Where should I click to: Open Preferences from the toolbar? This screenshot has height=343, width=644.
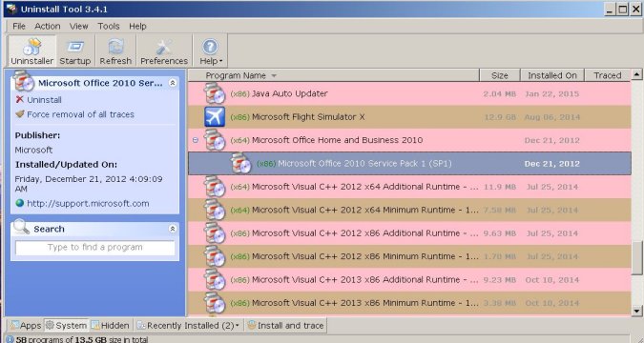[x=164, y=50]
